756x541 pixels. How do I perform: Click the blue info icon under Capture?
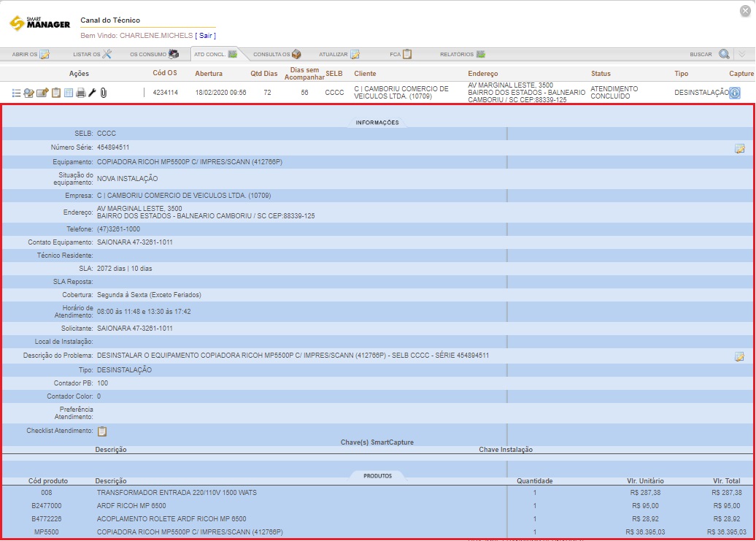735,93
